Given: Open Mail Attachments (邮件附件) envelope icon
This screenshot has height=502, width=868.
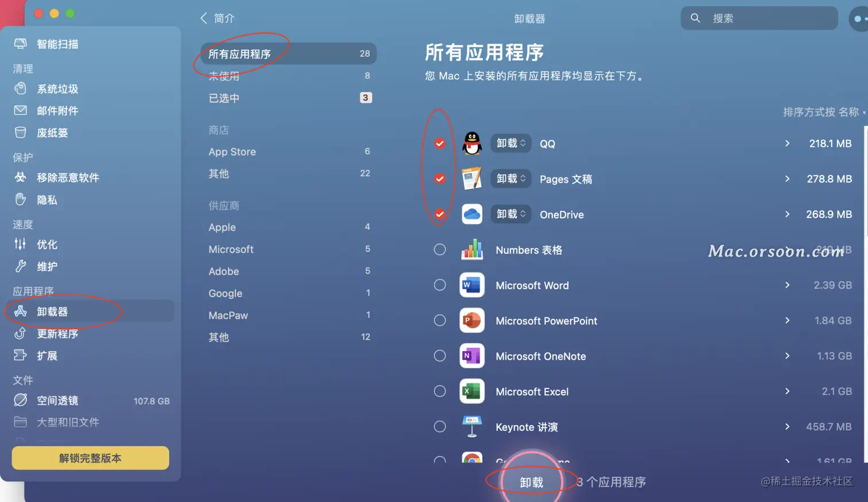Looking at the screenshot, I should 21,110.
